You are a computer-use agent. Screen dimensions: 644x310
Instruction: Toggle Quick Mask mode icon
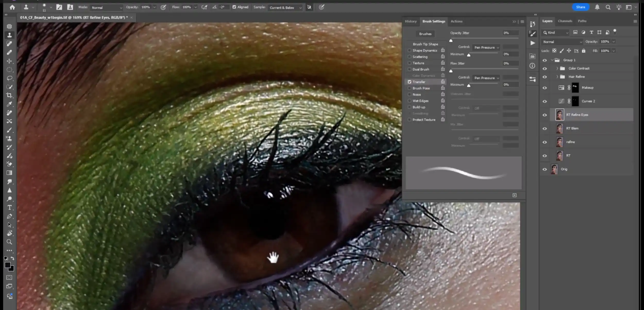point(9,278)
